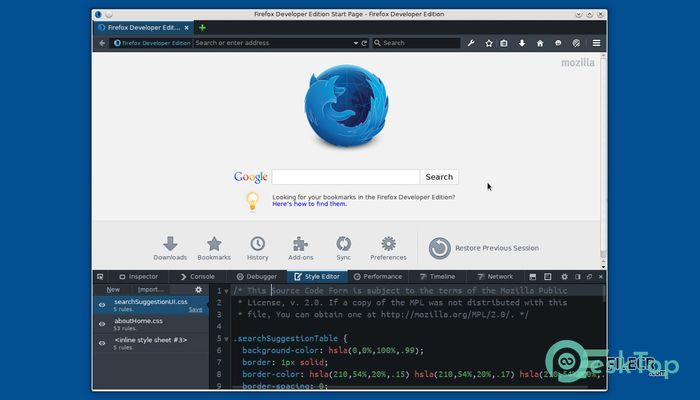This screenshot has width=700, height=400.
Task: Click page vertical scrollbar
Action: [x=603, y=161]
